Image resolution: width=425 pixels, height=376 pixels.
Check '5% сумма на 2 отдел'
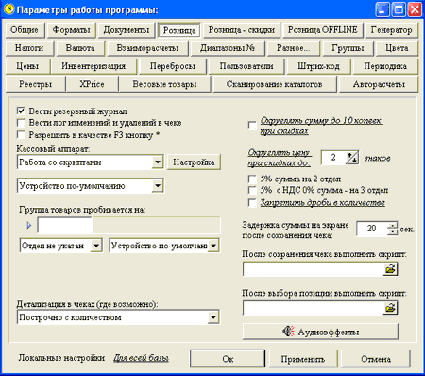(x=252, y=179)
